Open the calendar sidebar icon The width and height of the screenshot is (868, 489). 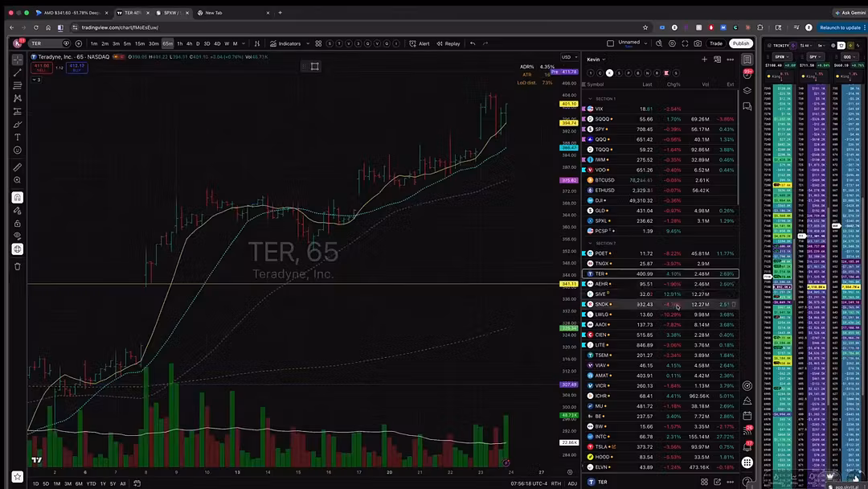pyautogui.click(x=747, y=415)
